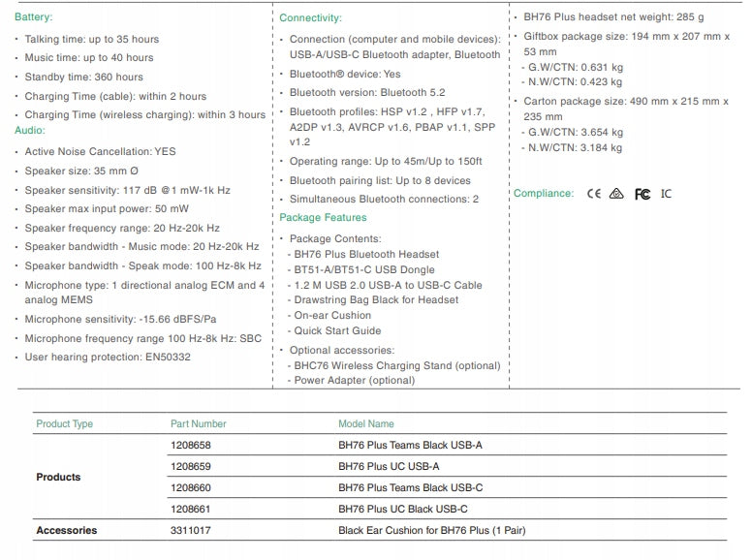Click 'Speaker max input power: 50 mW'

point(107,209)
